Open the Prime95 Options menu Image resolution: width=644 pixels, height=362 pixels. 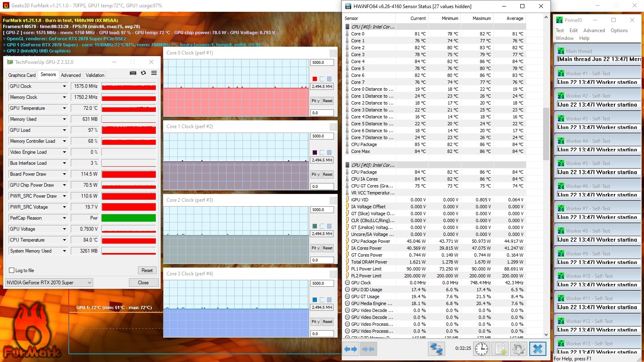(619, 31)
